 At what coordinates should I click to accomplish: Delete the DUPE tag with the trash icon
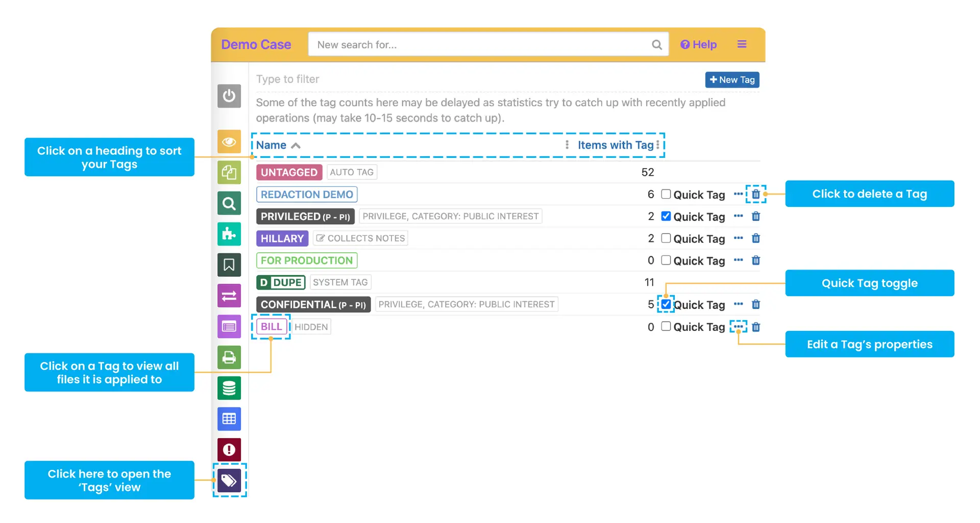click(x=756, y=282)
